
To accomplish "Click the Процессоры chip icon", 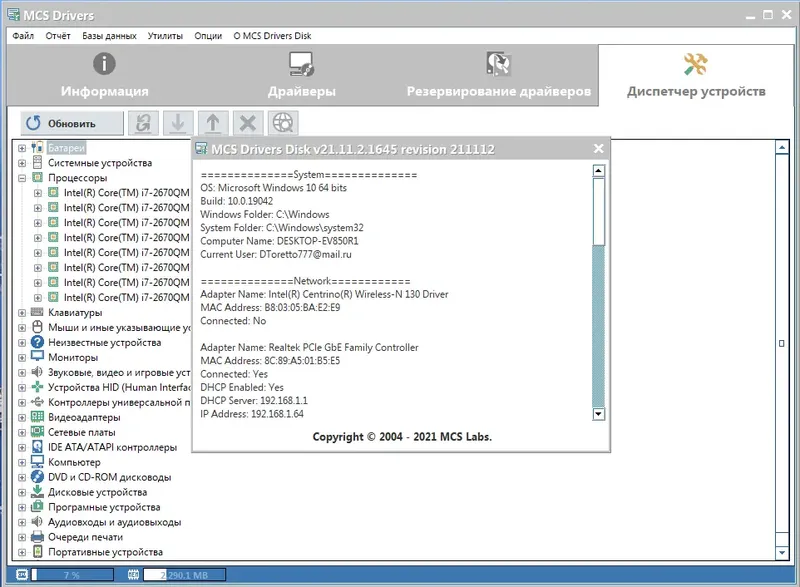I will point(37,177).
